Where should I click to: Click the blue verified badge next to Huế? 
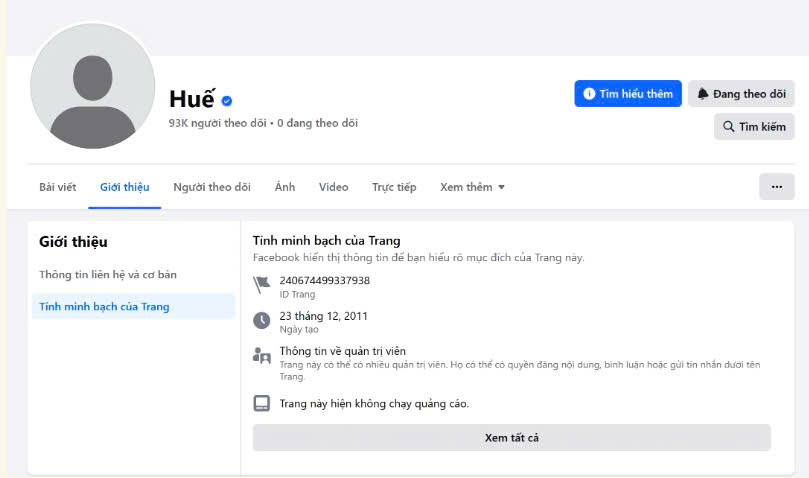(x=226, y=101)
